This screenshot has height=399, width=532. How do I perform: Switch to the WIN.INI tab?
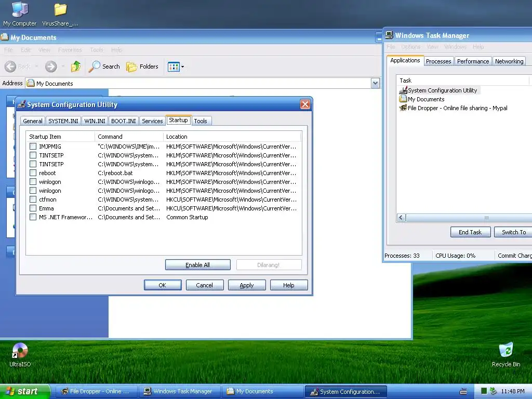pos(95,121)
